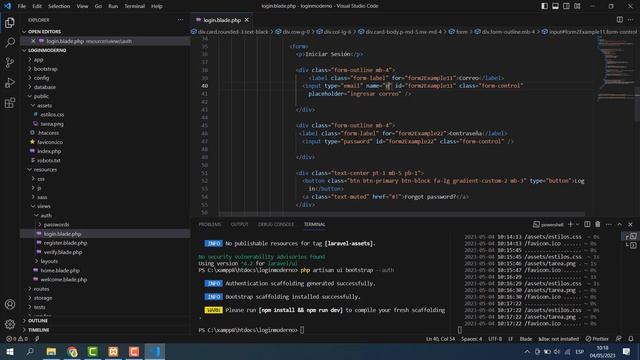Collapse the OPEN EDITORS section
This screenshot has height=360, width=640.
[x=44, y=31]
